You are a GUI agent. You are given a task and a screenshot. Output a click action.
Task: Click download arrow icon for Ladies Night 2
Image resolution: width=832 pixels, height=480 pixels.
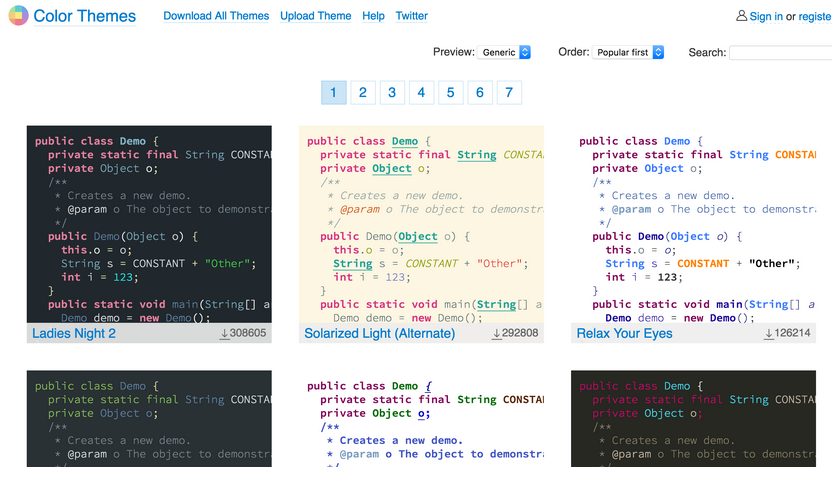[225, 334]
